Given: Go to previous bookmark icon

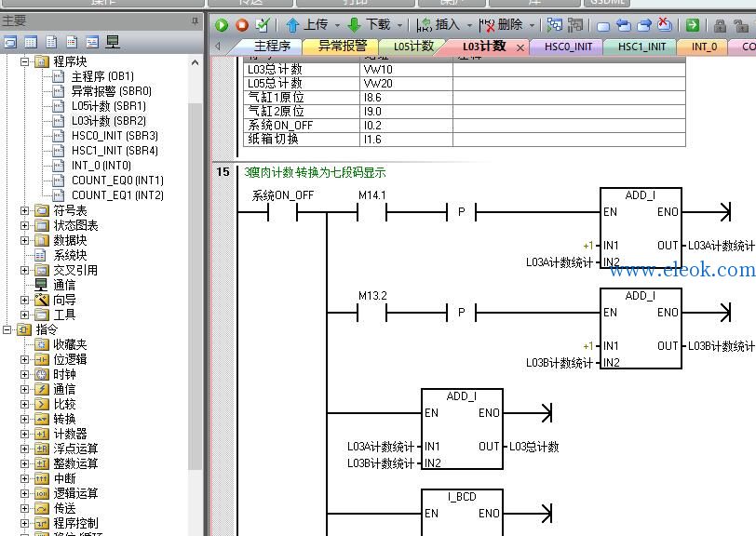Looking at the screenshot, I should coord(624,25).
